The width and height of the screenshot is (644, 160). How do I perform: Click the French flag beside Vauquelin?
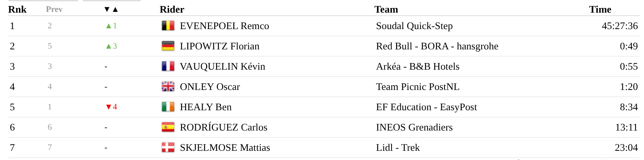168,66
